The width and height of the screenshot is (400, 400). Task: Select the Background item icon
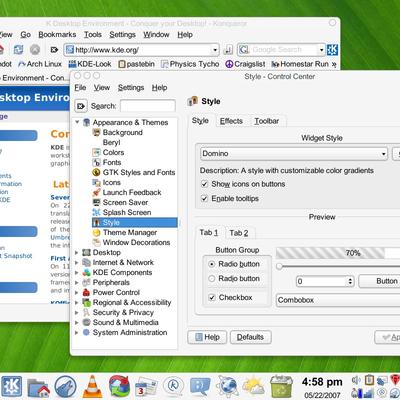coord(96,132)
